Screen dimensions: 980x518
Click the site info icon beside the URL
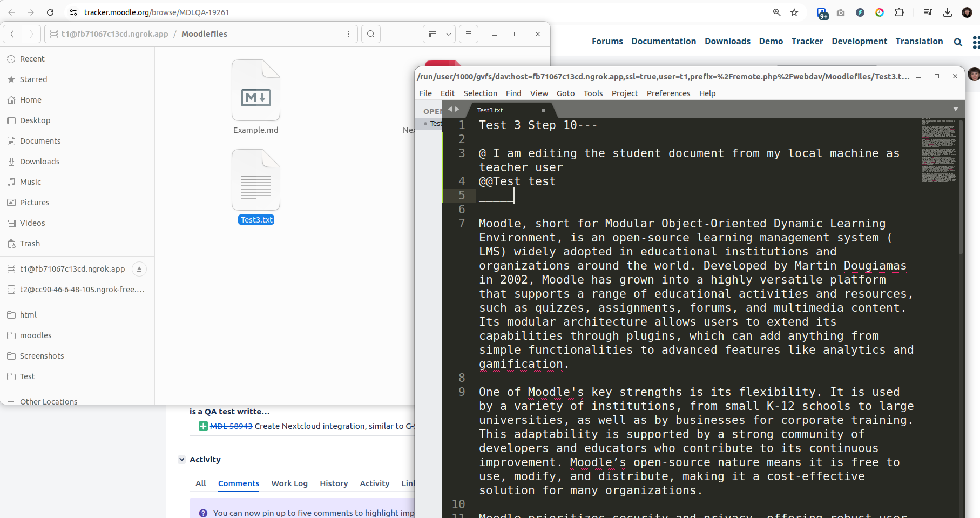pyautogui.click(x=73, y=12)
